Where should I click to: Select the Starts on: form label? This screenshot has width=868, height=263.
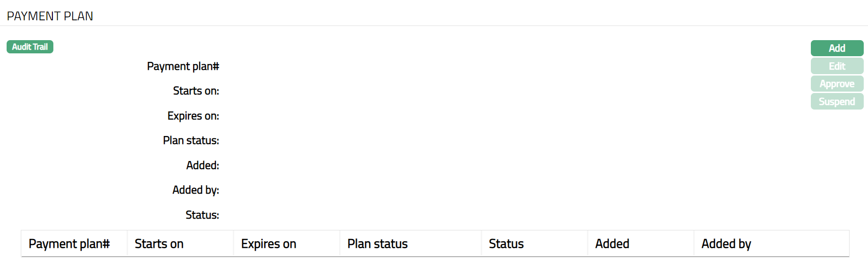point(196,91)
